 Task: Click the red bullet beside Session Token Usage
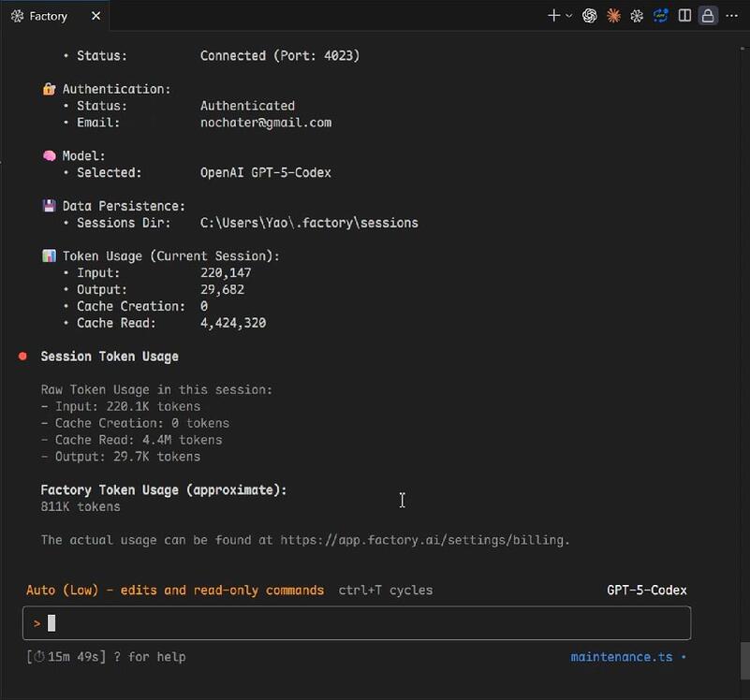click(22, 357)
